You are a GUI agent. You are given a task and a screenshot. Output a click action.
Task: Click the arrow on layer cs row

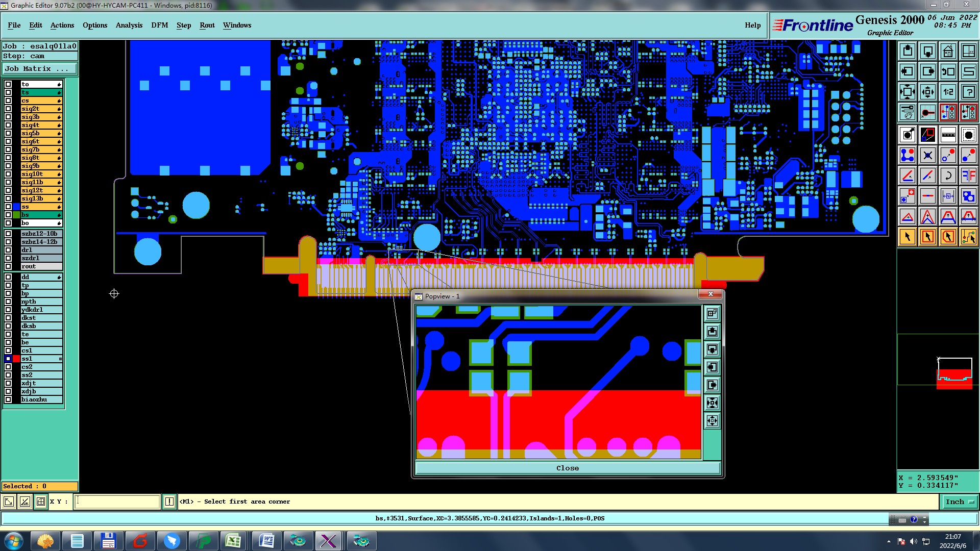pyautogui.click(x=59, y=101)
